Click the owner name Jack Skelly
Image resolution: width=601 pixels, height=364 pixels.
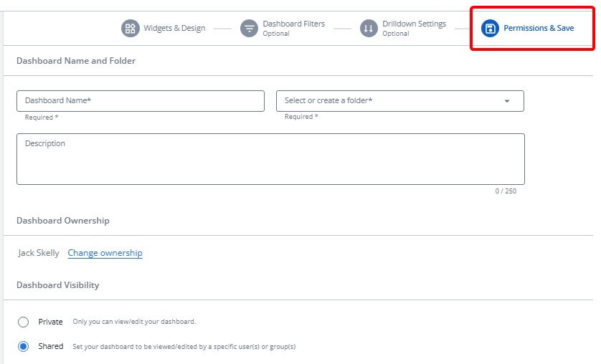pyautogui.click(x=39, y=253)
